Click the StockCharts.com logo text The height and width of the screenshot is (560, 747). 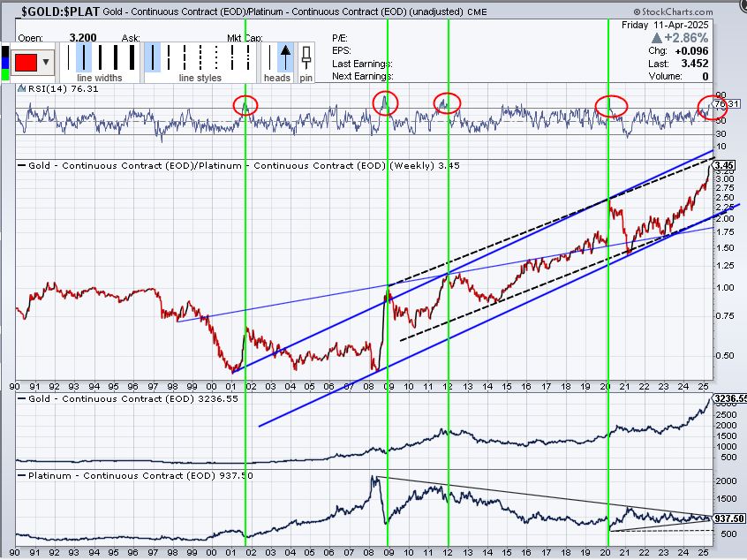click(x=673, y=11)
